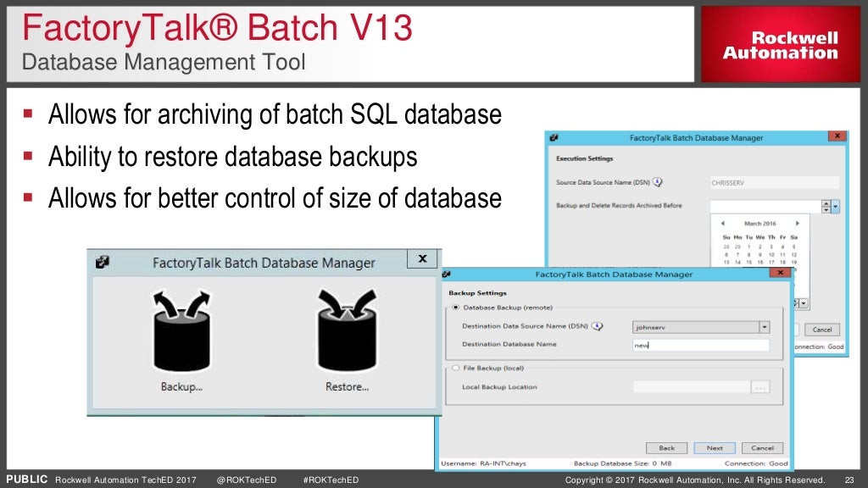Image resolution: width=868 pixels, height=488 pixels.
Task: Click Connection: Good in Execution Settings window
Action: tap(819, 347)
